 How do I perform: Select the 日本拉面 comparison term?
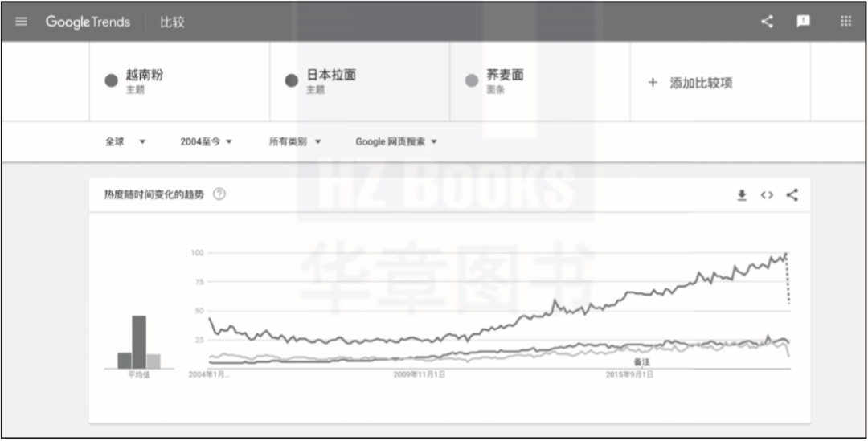pos(360,81)
